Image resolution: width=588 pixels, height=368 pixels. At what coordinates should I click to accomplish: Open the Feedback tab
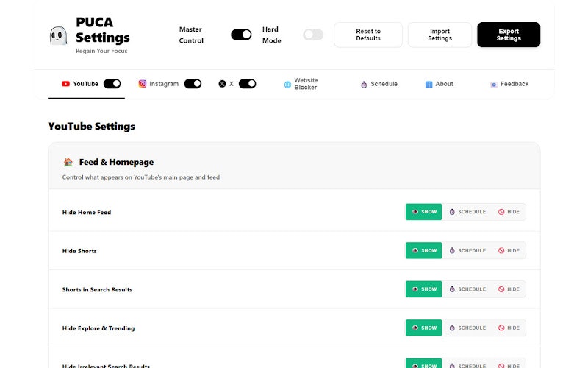click(509, 84)
